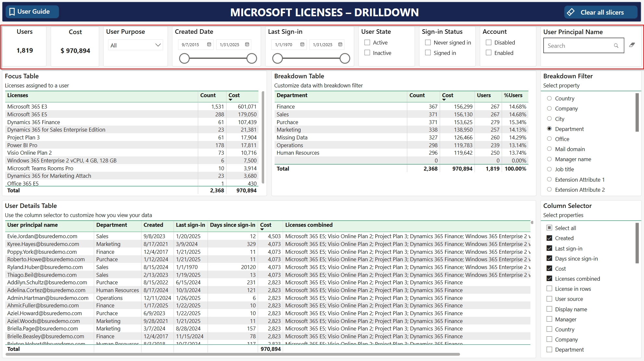Open calendar for Created Date start 9/7/2015
This screenshot has height=361, width=644.
click(x=209, y=45)
